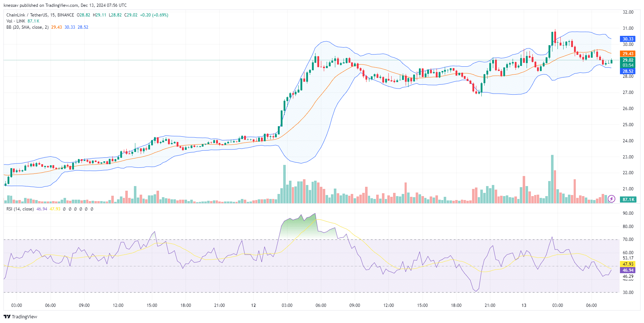
Task: Click the 60.00 tick on RSI axis
Action: (628, 253)
